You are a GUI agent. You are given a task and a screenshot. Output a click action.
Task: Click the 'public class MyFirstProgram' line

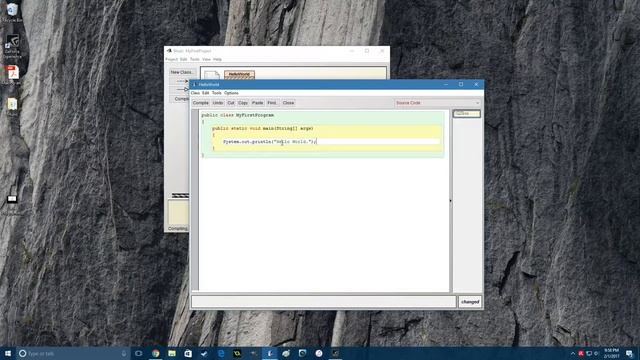238,115
